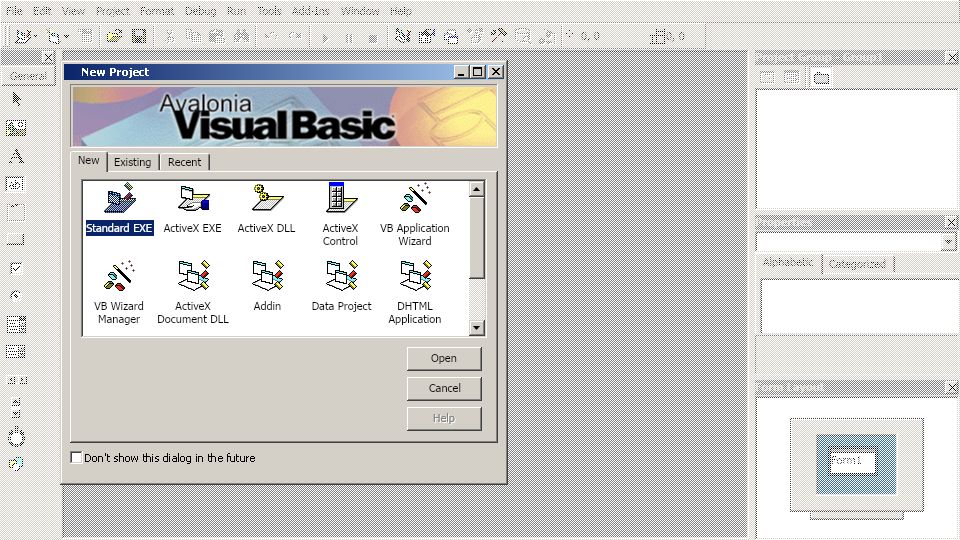Click the Cut scissors toolbar icon
Image resolution: width=960 pixels, height=540 pixels.
[x=169, y=37]
